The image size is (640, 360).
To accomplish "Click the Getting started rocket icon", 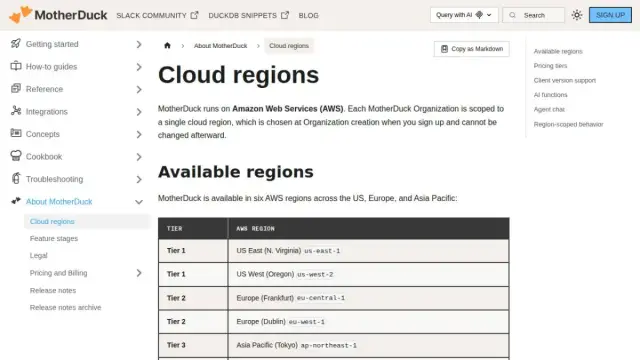I will [16, 43].
